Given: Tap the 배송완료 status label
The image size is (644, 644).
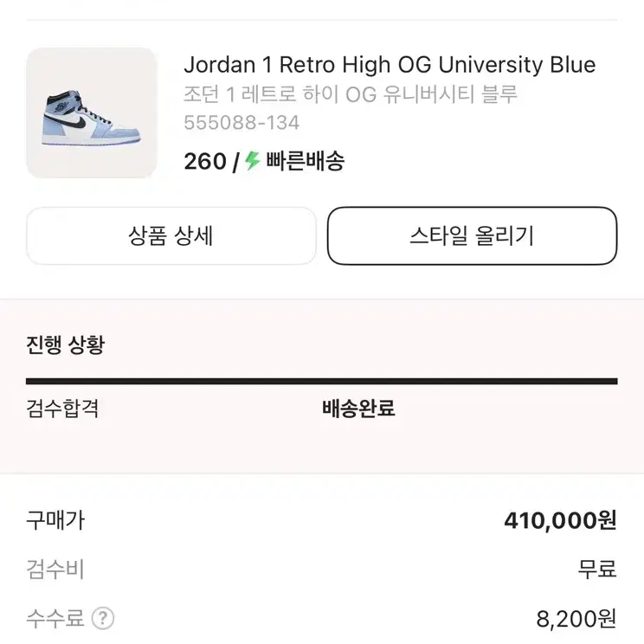Looking at the screenshot, I should (x=358, y=409).
